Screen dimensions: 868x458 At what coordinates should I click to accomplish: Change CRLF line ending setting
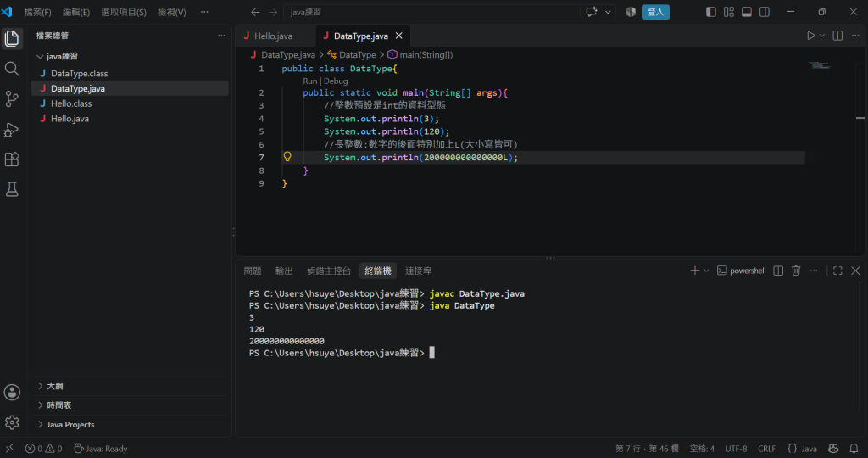point(766,449)
